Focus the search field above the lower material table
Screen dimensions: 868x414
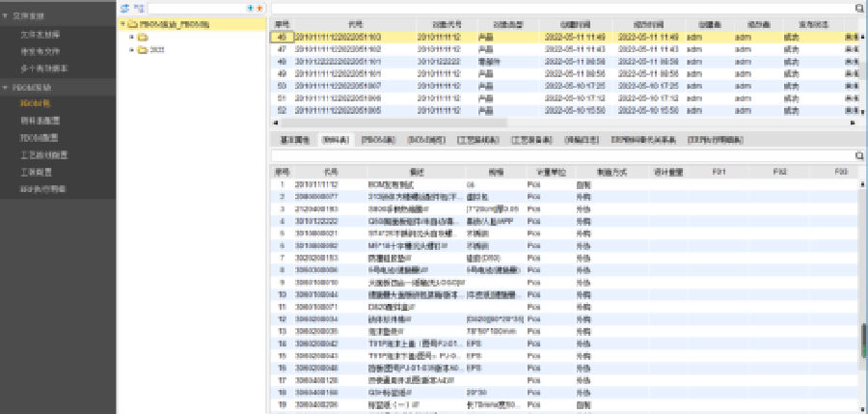coord(562,156)
